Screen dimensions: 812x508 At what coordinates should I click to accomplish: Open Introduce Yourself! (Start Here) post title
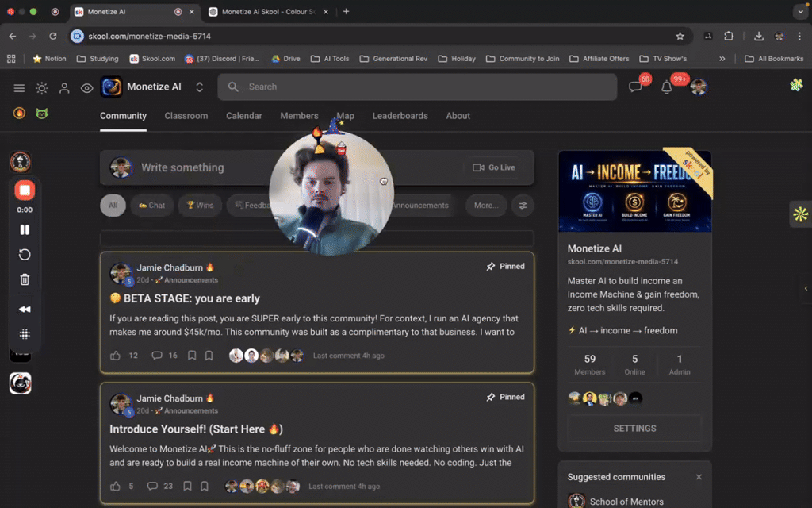click(x=197, y=429)
